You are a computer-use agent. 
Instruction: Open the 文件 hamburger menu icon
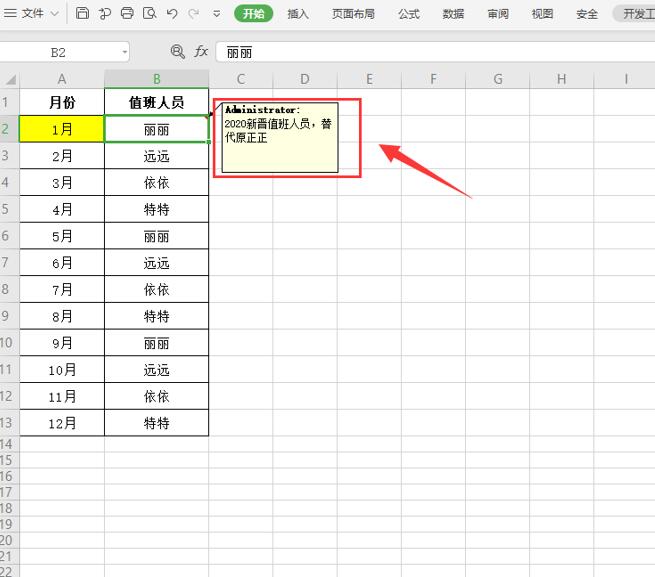10,13
